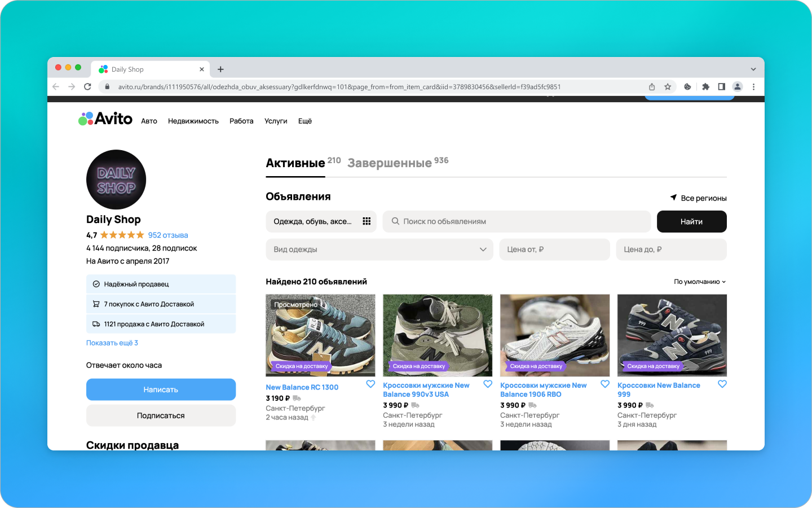Click the region location arrow icon
The image size is (812, 508).
(x=673, y=198)
